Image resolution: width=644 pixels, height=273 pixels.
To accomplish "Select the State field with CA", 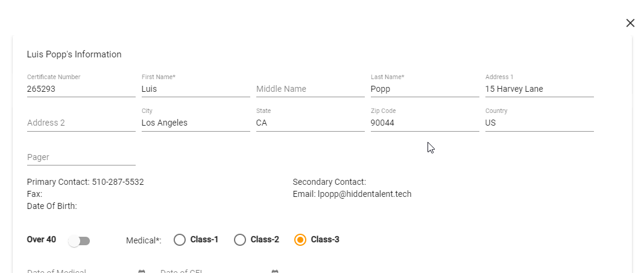I will tap(310, 123).
